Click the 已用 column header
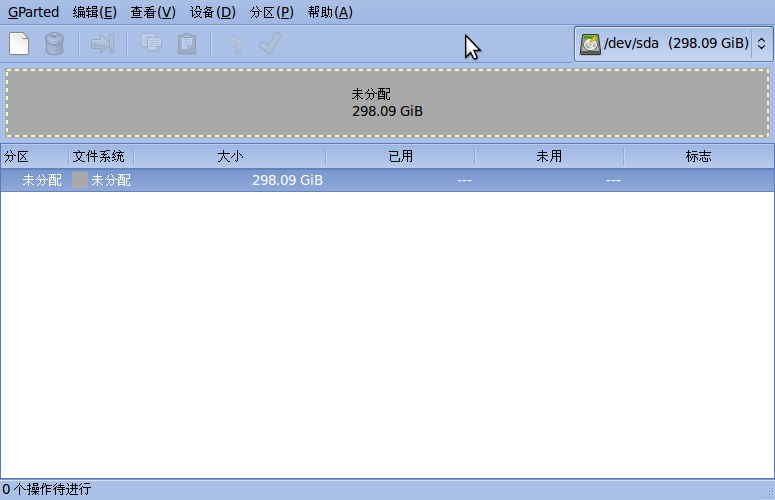The height and width of the screenshot is (500, 775). pyautogui.click(x=400, y=157)
